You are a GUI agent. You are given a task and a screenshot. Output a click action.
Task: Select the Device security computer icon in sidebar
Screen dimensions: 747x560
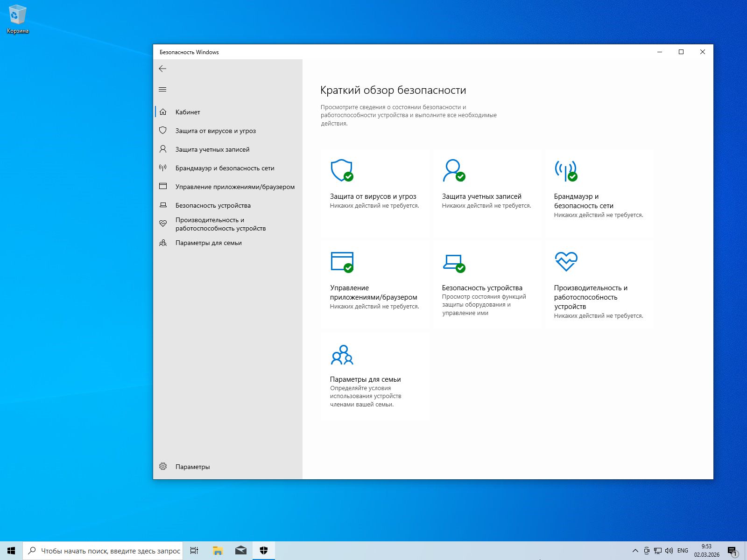(163, 205)
